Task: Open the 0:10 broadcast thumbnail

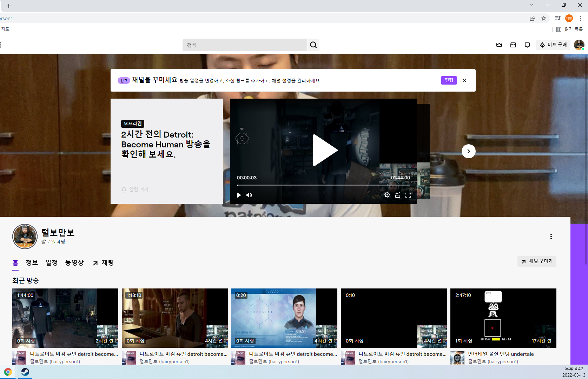Action: point(394,318)
